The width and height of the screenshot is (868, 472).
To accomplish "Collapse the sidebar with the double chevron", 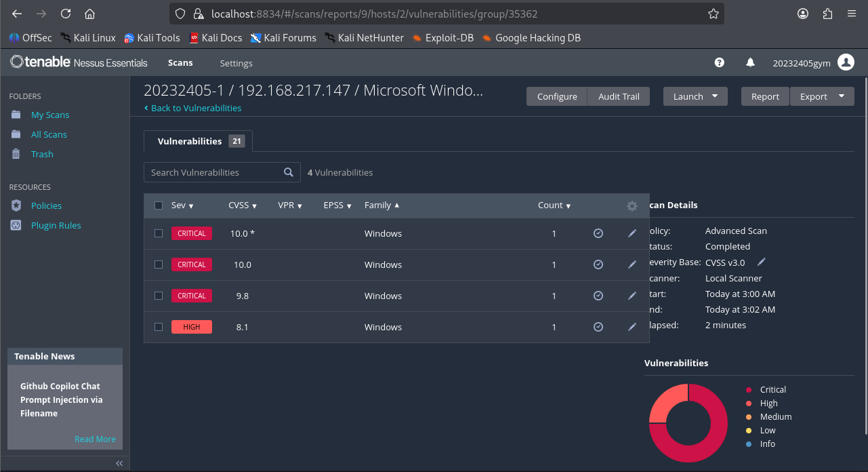I will click(x=119, y=463).
